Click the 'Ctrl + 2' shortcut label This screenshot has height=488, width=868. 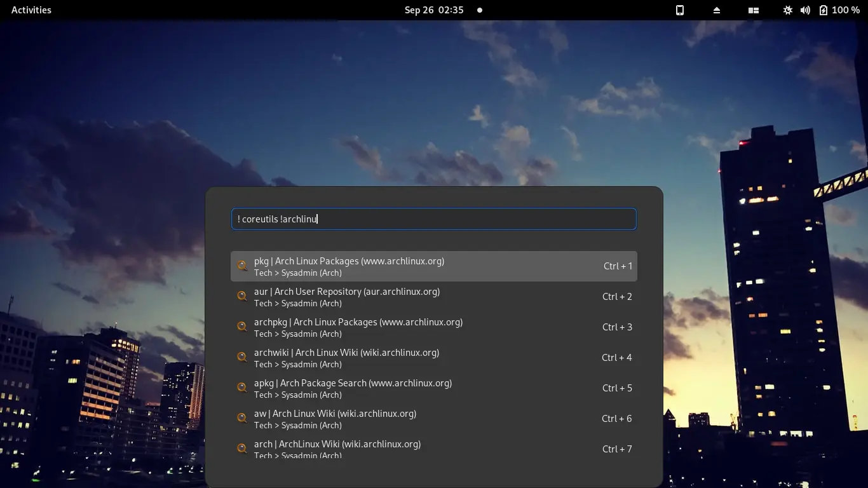[x=617, y=297]
